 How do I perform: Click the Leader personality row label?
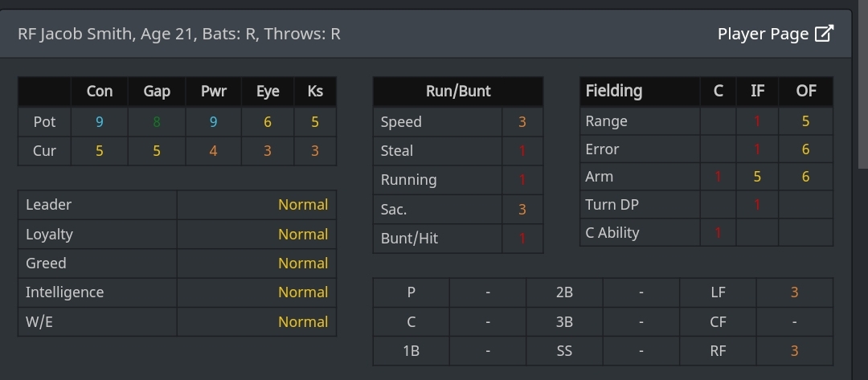(49, 205)
